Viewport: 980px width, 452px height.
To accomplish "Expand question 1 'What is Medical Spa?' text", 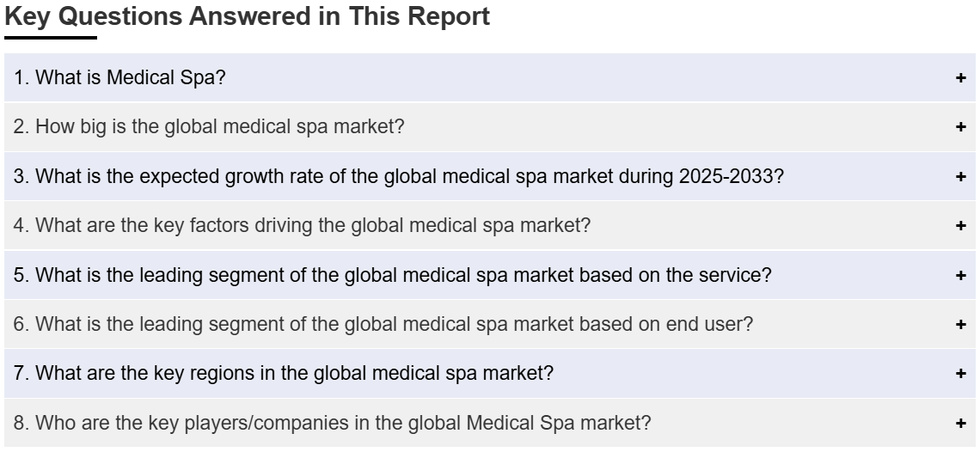I will pyautogui.click(x=119, y=77).
